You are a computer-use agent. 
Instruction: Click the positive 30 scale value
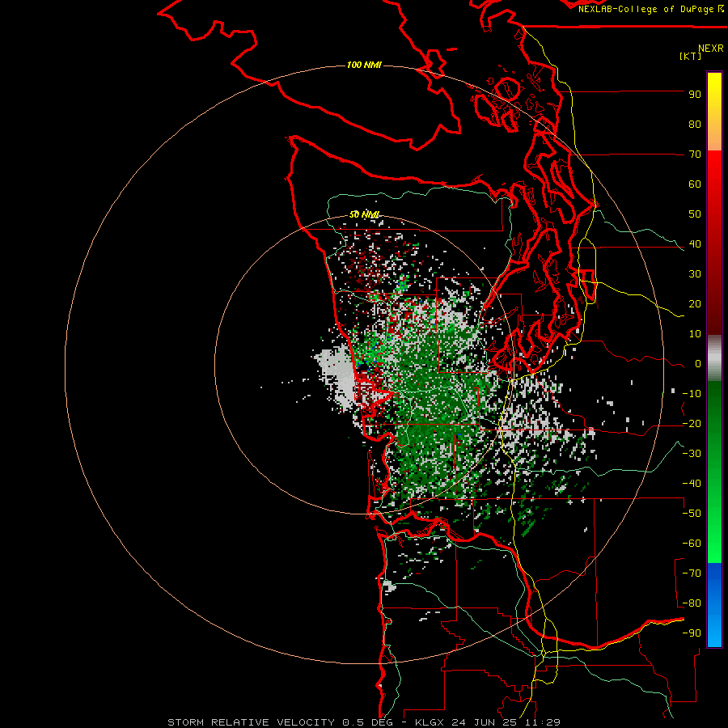click(695, 274)
